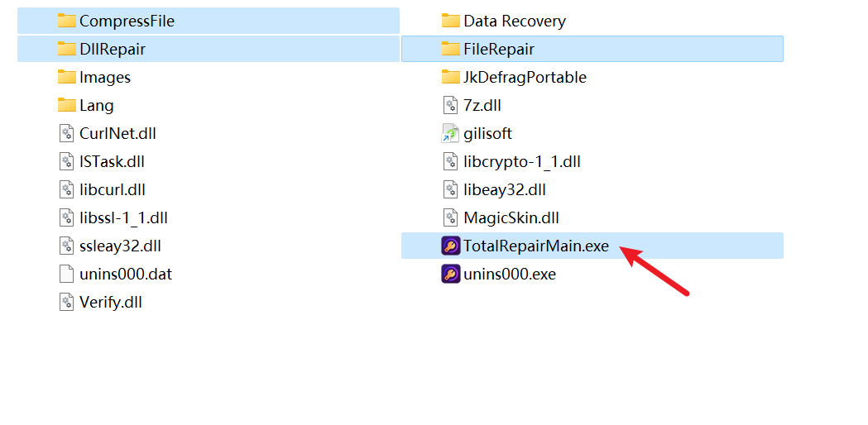Image resolution: width=868 pixels, height=425 pixels.
Task: Select the unins000.exe uninstaller icon
Action: point(451,274)
